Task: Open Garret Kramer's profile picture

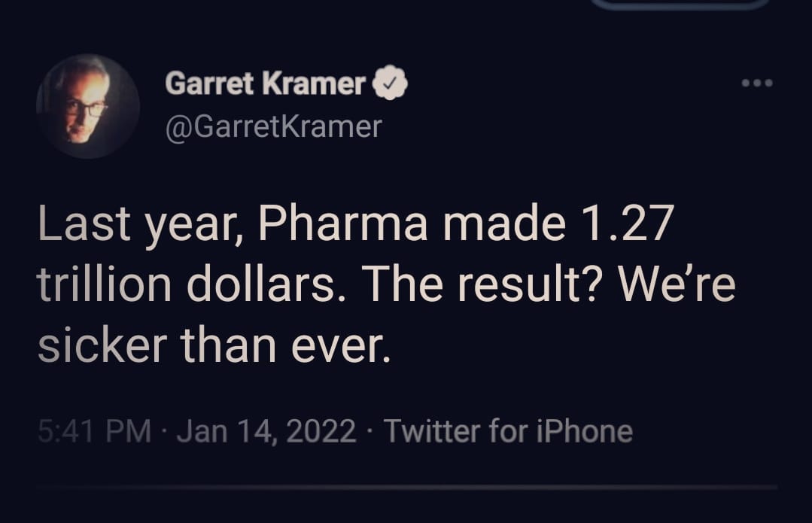Action: pos(87,106)
